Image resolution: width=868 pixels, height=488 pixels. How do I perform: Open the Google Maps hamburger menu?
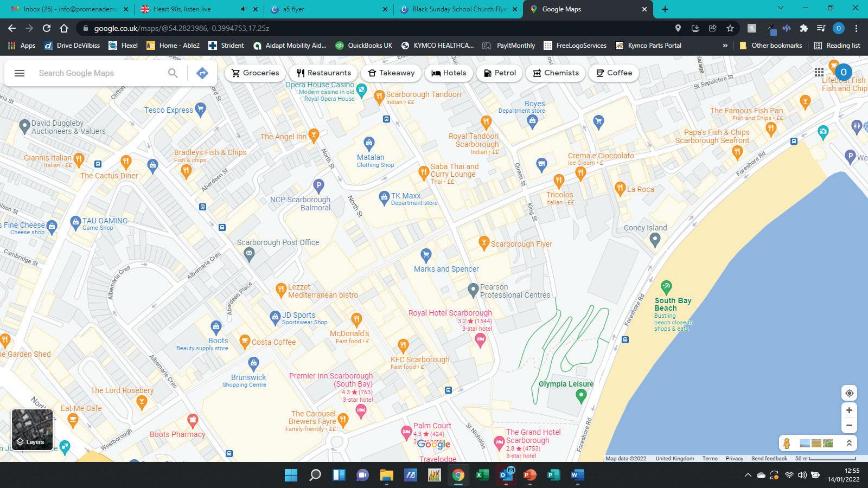click(x=20, y=73)
